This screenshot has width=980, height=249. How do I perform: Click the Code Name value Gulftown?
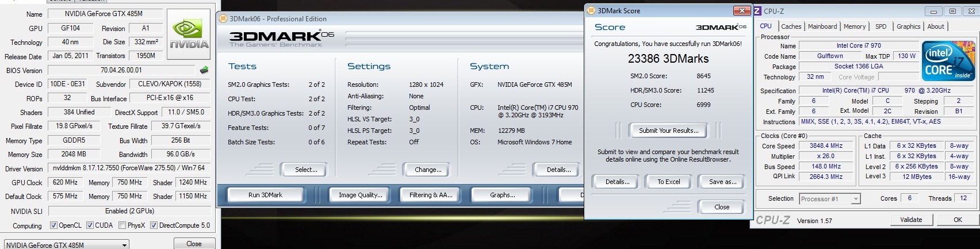(x=830, y=56)
